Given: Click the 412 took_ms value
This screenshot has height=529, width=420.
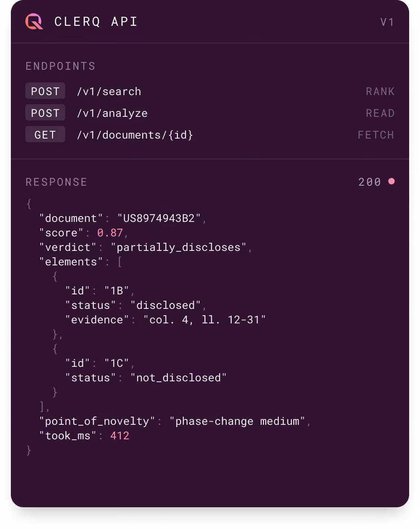Looking at the screenshot, I should [x=119, y=436].
